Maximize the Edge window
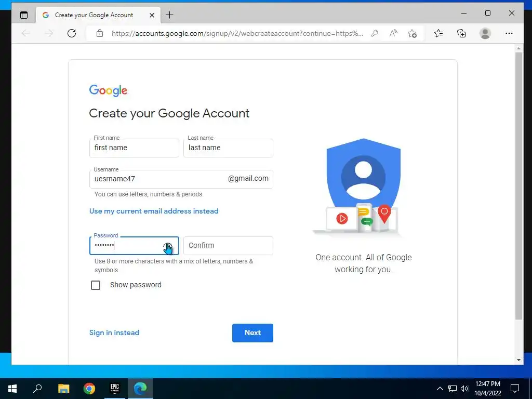This screenshot has height=399, width=532. pos(488,13)
